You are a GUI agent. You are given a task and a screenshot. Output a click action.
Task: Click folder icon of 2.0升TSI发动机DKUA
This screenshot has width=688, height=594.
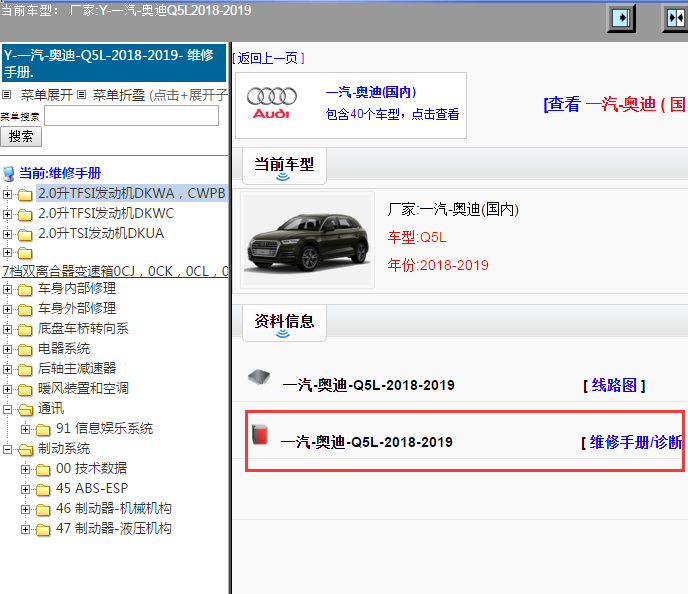(25, 235)
